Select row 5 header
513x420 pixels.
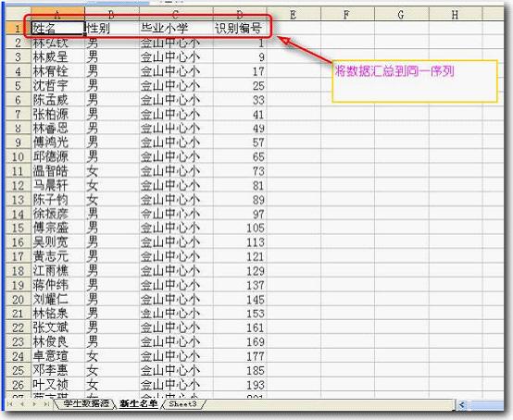(x=19, y=86)
